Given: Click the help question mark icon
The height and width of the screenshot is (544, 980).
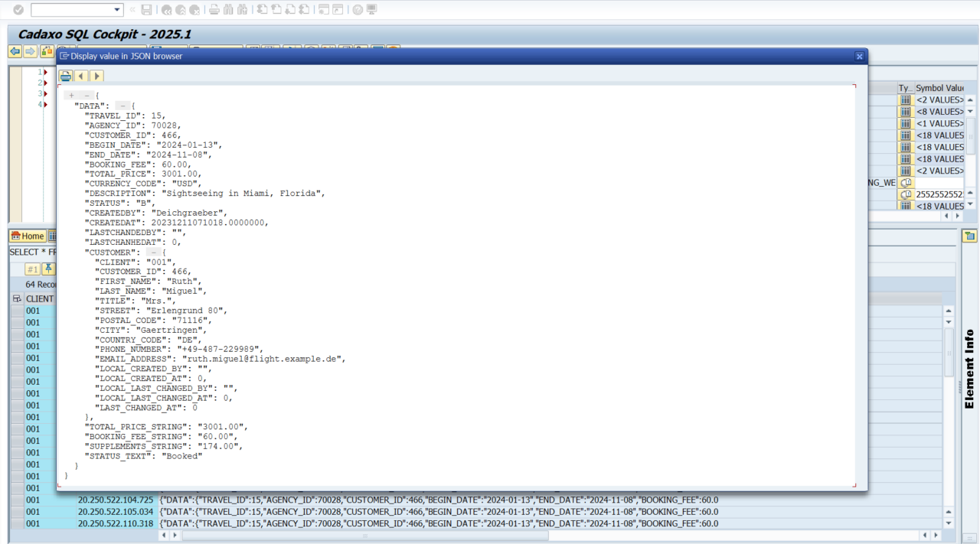Looking at the screenshot, I should point(358,10).
